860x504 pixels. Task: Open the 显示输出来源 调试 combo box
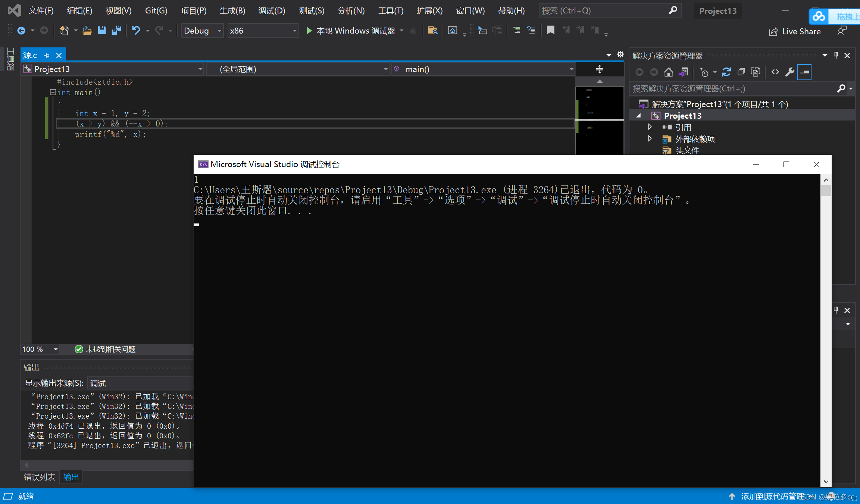[141, 383]
